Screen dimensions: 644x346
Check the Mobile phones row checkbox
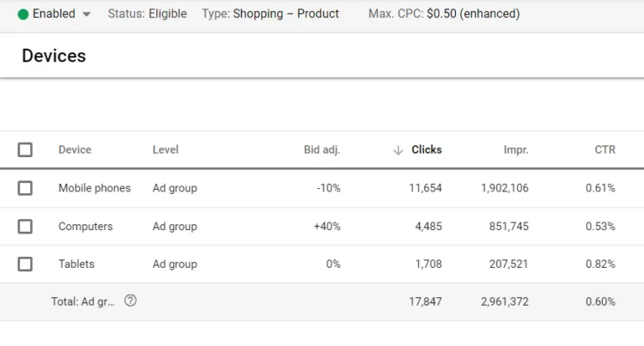point(25,188)
